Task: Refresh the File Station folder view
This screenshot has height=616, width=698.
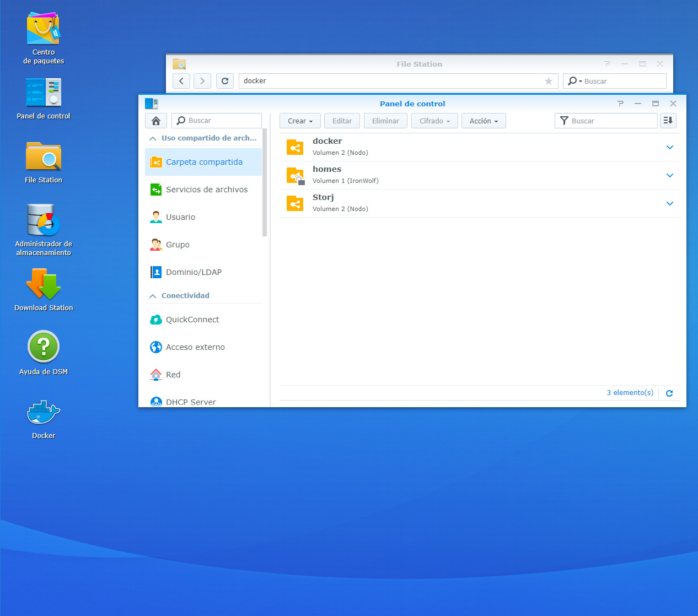Action: 225,81
